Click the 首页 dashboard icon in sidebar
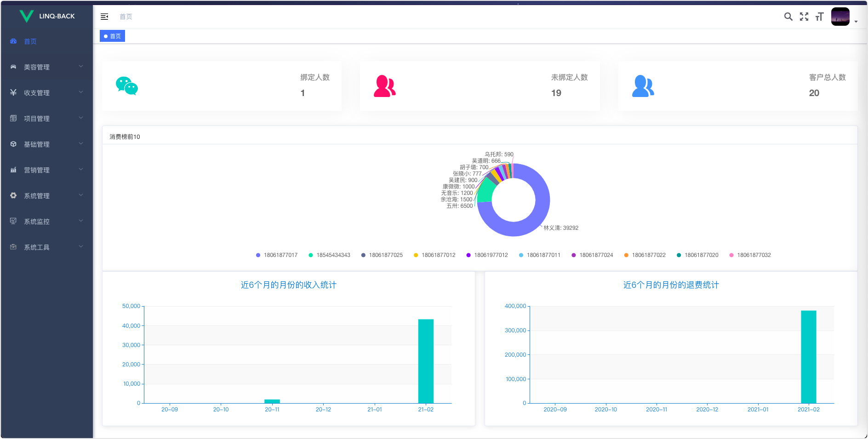The image size is (868, 439). tap(13, 41)
